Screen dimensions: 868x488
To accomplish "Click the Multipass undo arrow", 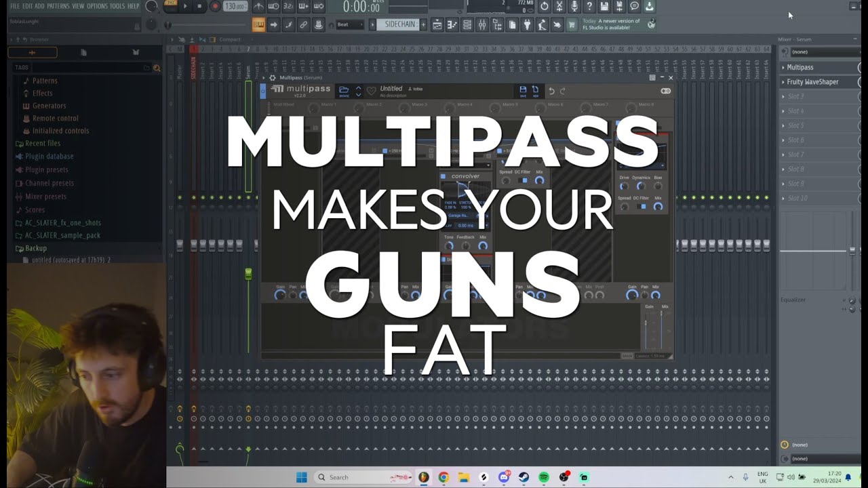I will click(x=551, y=91).
